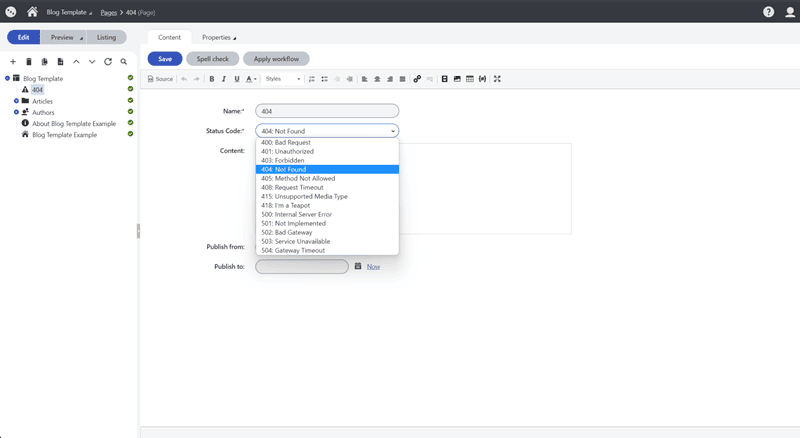Click the unlink icon

430,79
